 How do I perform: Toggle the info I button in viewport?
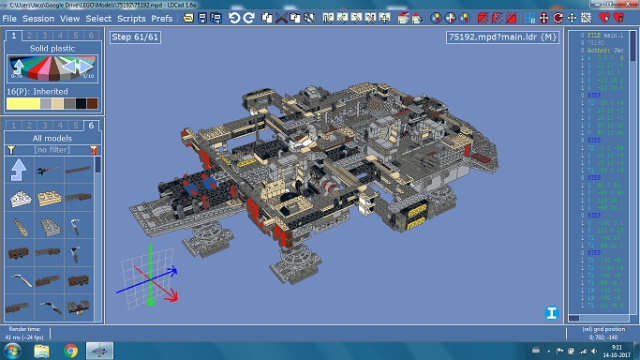551,313
